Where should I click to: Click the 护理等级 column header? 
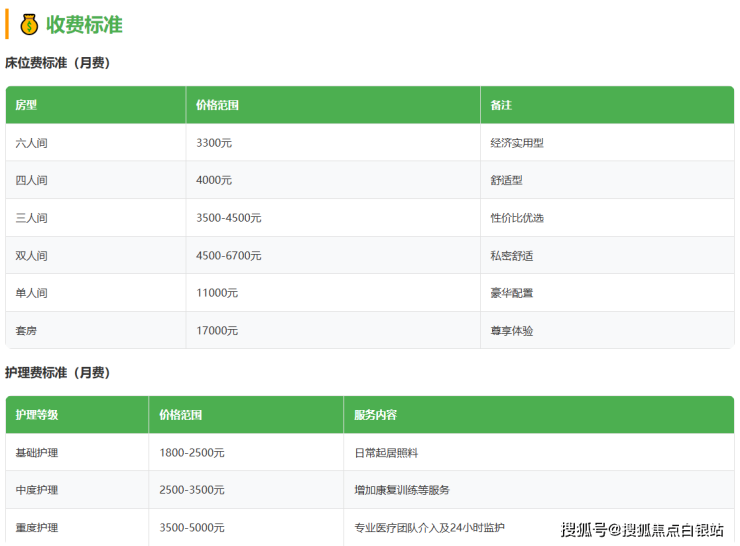pos(37,415)
